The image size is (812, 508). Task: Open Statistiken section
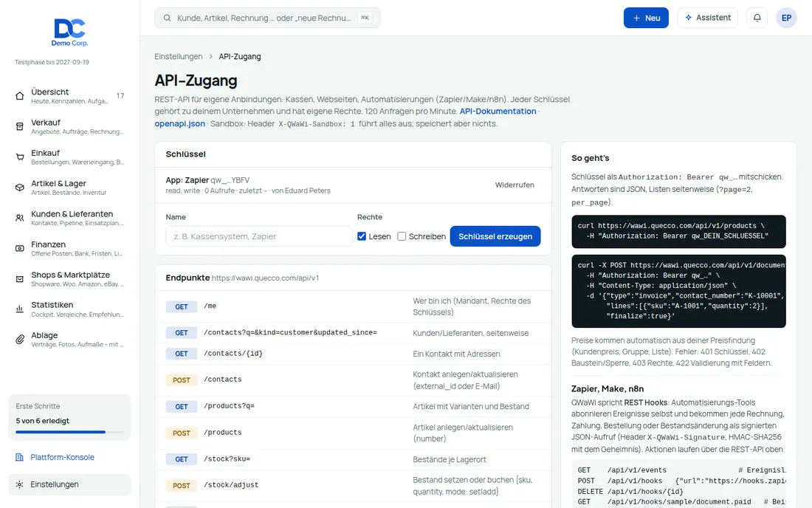(70, 309)
